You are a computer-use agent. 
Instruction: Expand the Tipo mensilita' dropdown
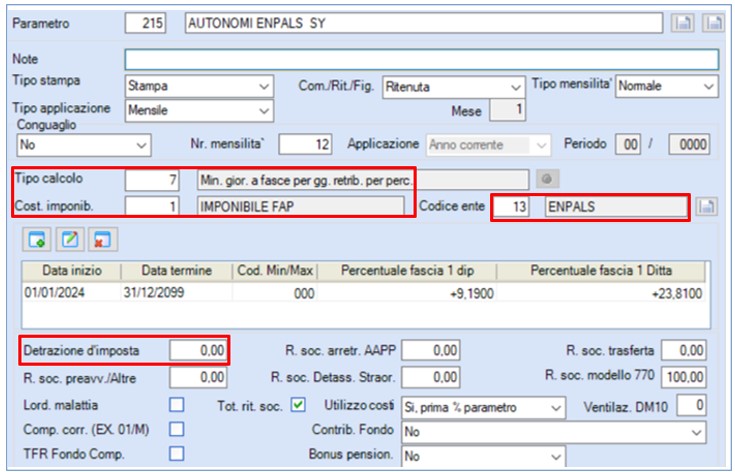667,86
